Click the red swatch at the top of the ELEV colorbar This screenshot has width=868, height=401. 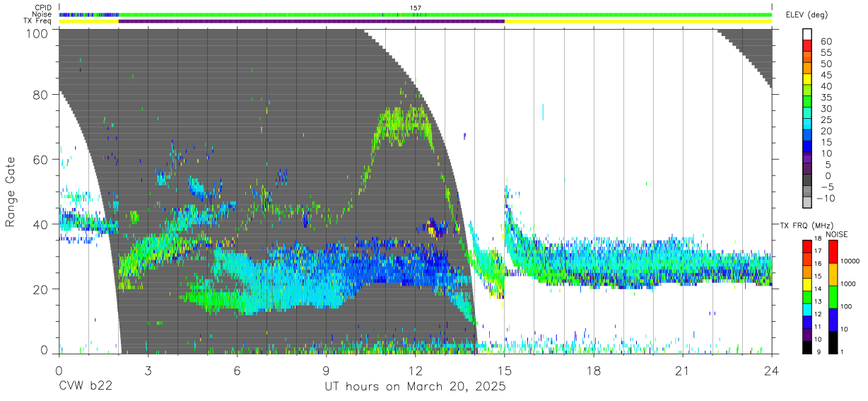808,45
